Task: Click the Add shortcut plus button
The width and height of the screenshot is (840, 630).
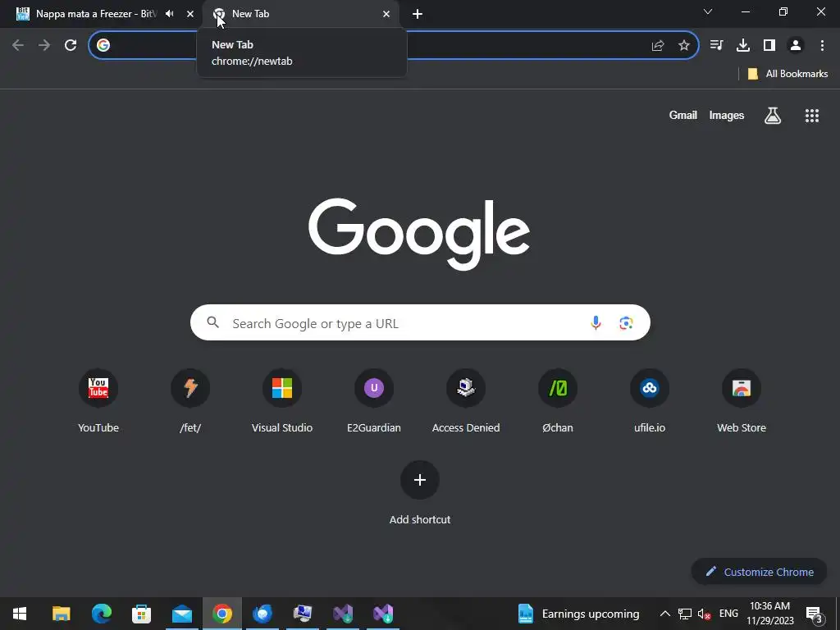Action: [x=420, y=479]
